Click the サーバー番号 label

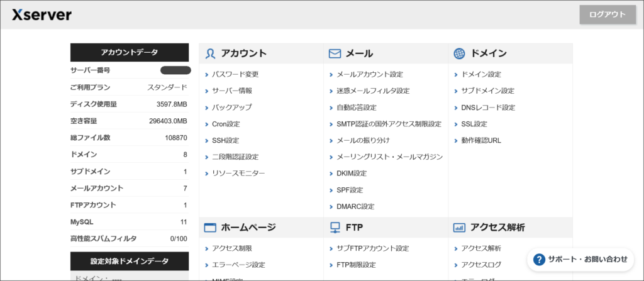pyautogui.click(x=90, y=70)
